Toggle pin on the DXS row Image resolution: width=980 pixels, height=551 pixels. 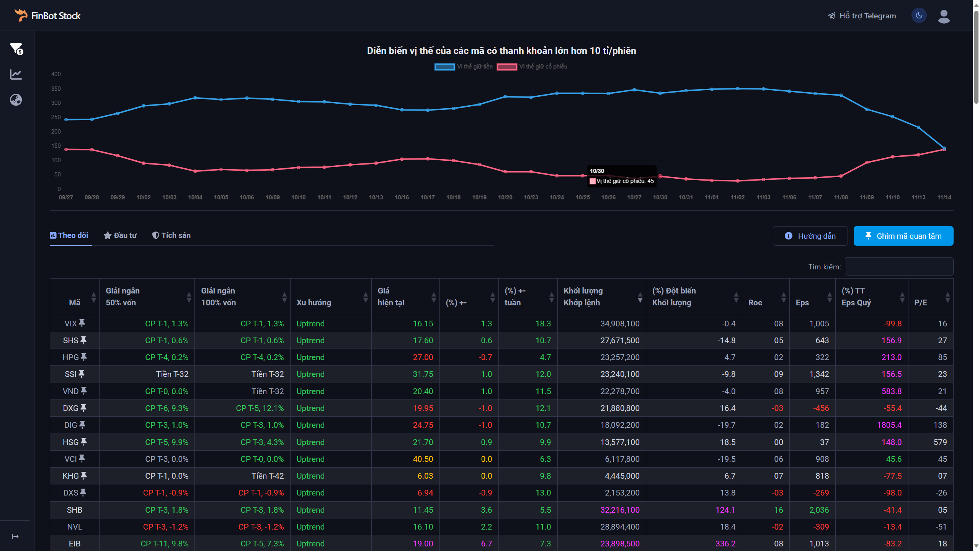83,492
